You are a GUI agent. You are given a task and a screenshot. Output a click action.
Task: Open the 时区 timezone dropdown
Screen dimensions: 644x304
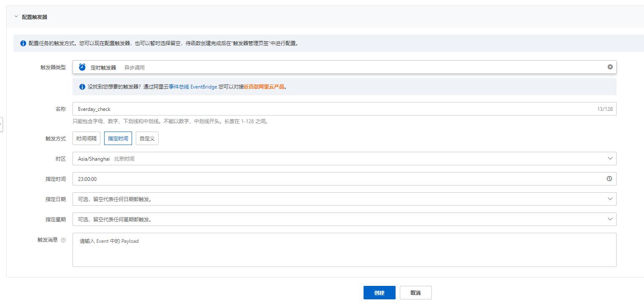[x=609, y=158]
